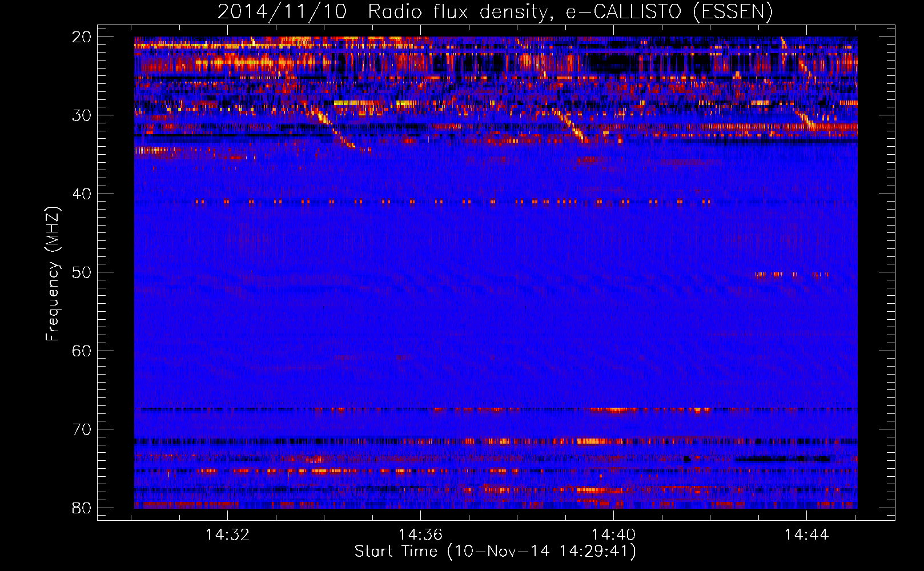924x571 pixels.
Task: Click the '14:40' time tick label
Action: (x=613, y=535)
